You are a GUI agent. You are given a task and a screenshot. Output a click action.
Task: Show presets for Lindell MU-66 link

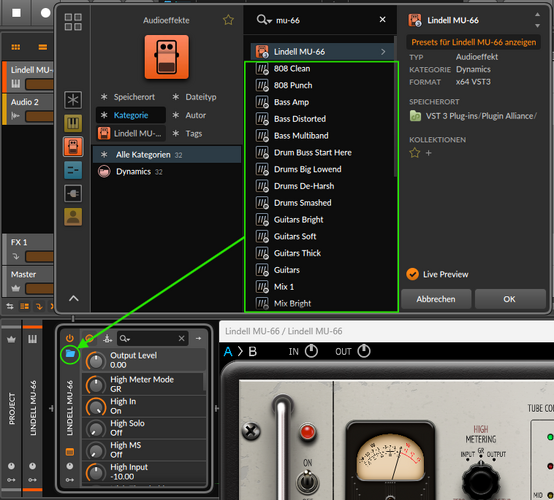click(473, 42)
